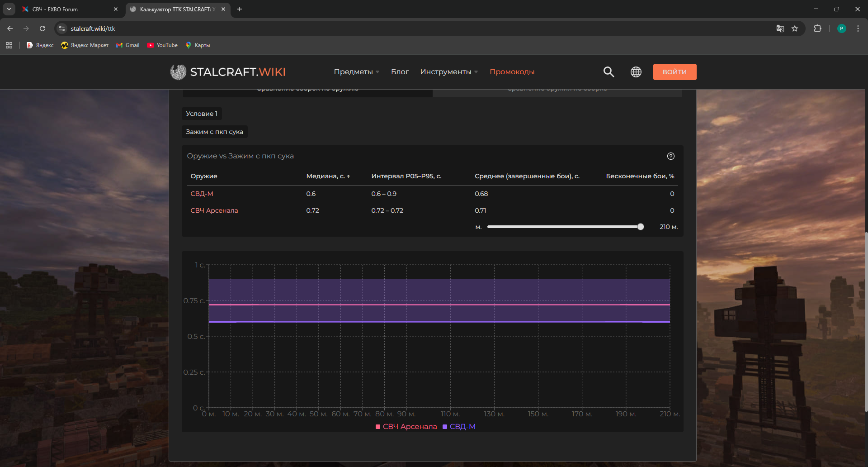This screenshot has height=467, width=868.
Task: Select the Зажим с пкп сука chip
Action: [214, 132]
